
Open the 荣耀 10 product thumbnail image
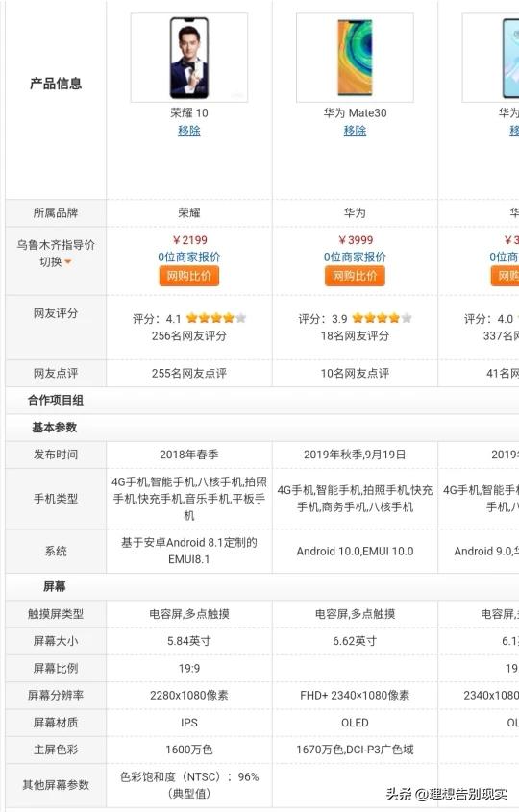(189, 58)
